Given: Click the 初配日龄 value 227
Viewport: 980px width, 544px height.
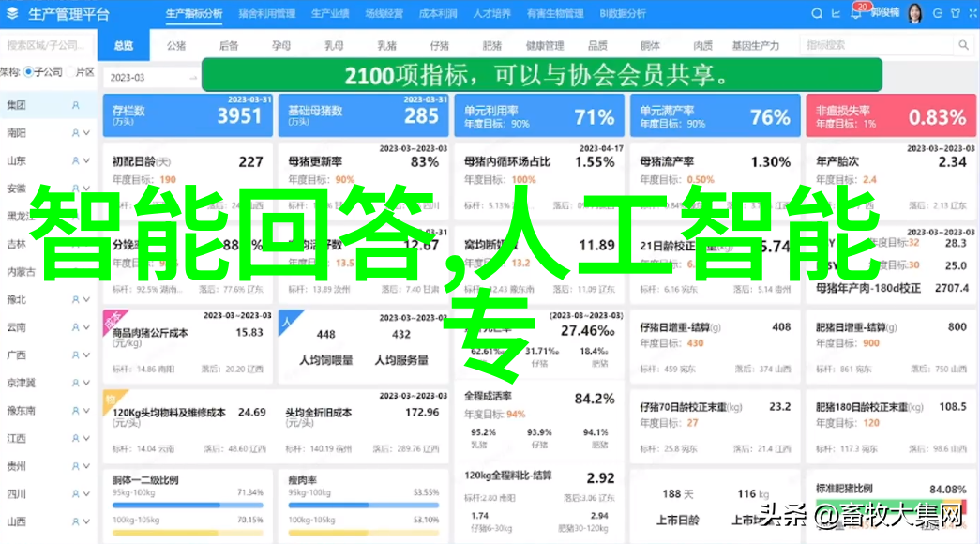Looking at the screenshot, I should click(250, 162).
